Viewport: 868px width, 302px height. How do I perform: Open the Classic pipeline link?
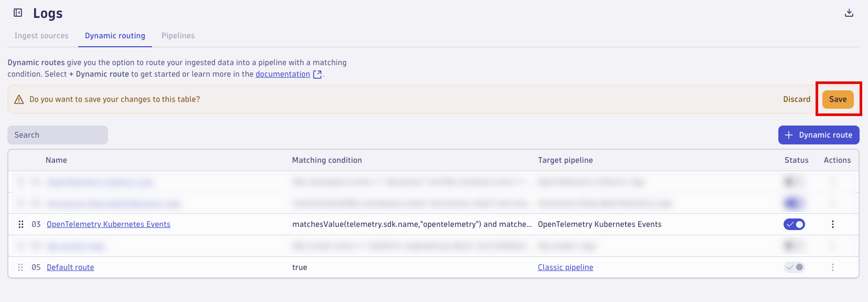coord(565,267)
